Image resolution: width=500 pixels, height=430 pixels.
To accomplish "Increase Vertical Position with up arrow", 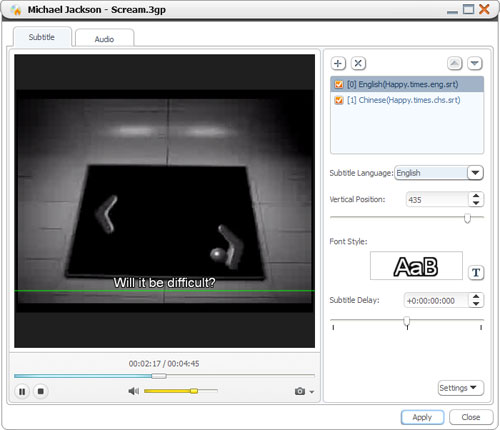I will (476, 196).
